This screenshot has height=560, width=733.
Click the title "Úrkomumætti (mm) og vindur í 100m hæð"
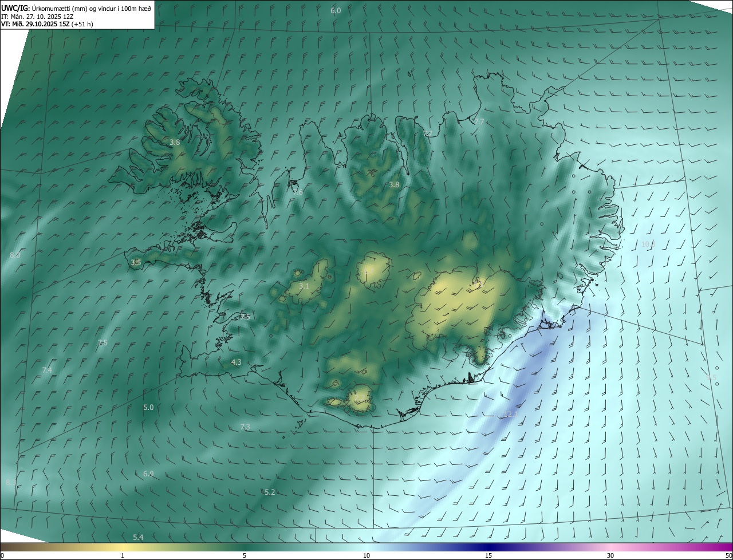point(91,8)
